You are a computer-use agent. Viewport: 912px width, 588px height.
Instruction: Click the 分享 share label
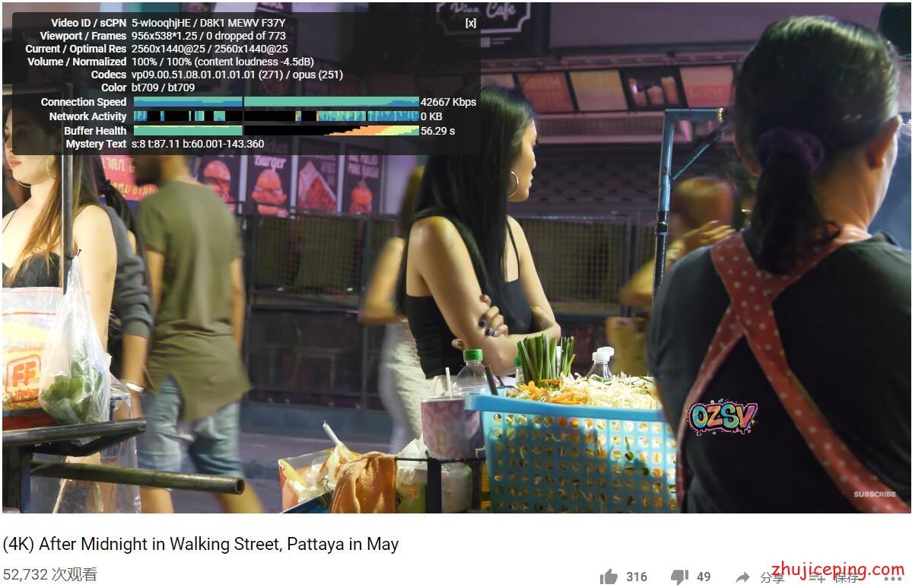[772, 577]
